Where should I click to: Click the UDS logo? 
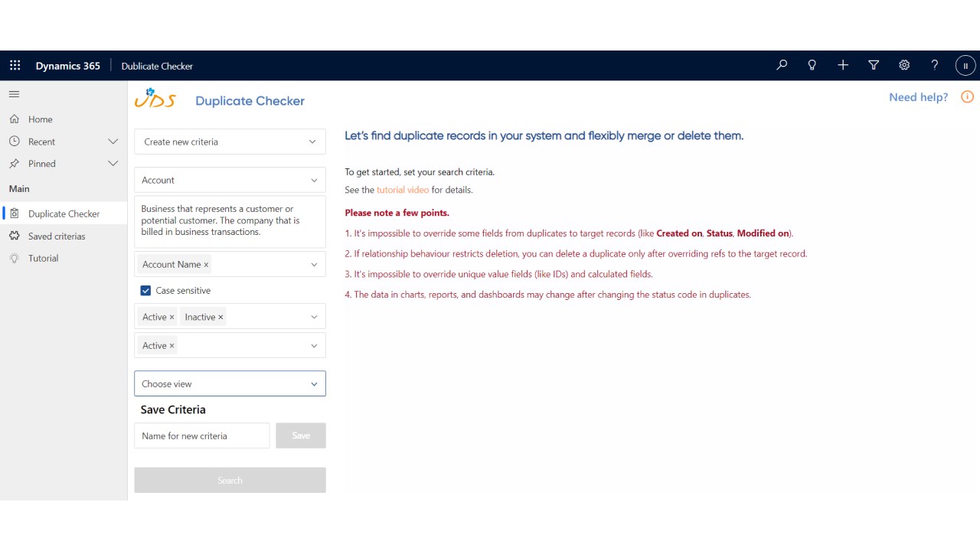[x=155, y=98]
